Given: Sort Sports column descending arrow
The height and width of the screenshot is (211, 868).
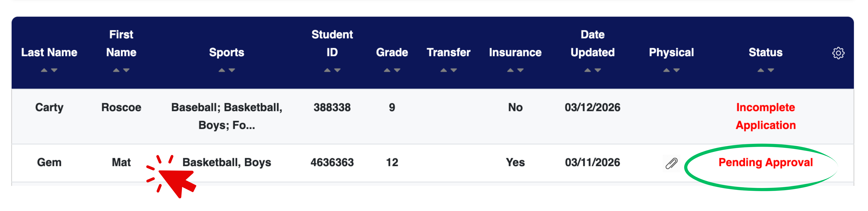Looking at the screenshot, I should tap(232, 70).
